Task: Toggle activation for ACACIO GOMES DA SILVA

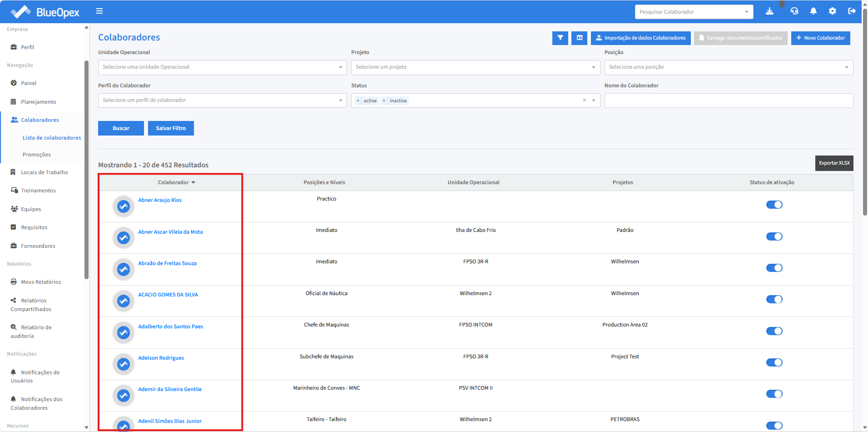Action: click(774, 299)
